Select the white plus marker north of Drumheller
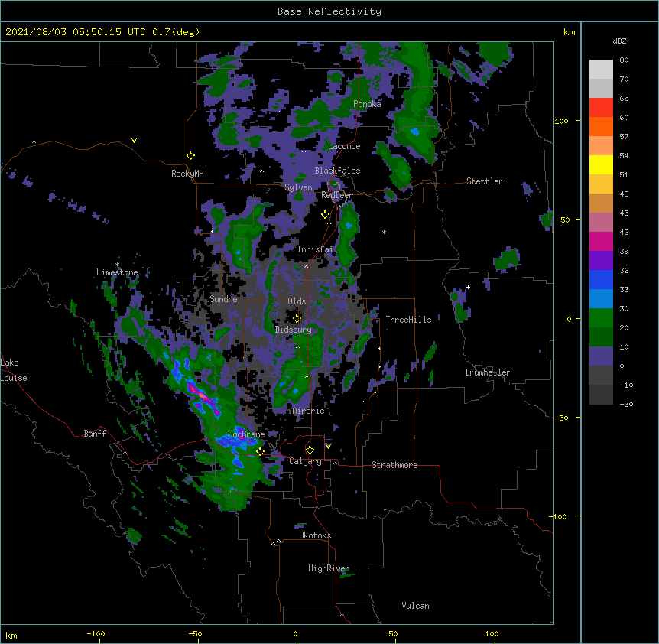 coord(468,287)
